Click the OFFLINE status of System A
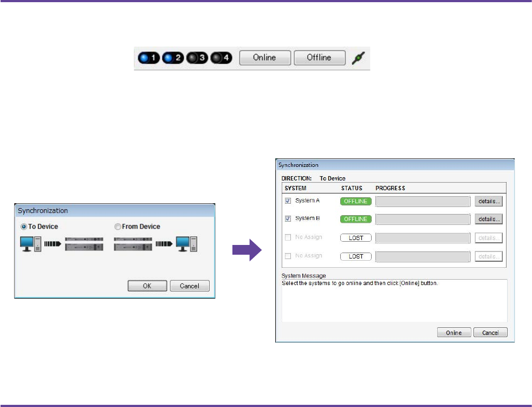Viewport: 532px width, 407px height. (356, 201)
